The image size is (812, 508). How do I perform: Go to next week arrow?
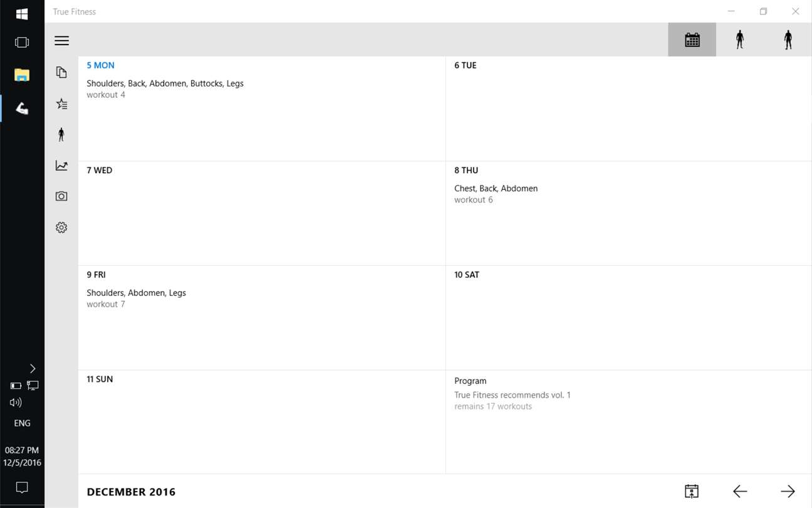(x=788, y=491)
